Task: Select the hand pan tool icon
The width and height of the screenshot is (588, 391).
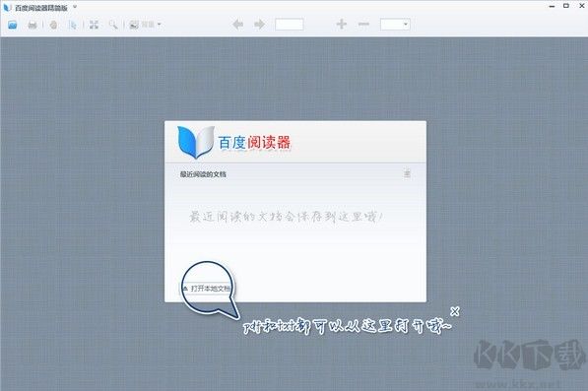Action: [x=53, y=25]
